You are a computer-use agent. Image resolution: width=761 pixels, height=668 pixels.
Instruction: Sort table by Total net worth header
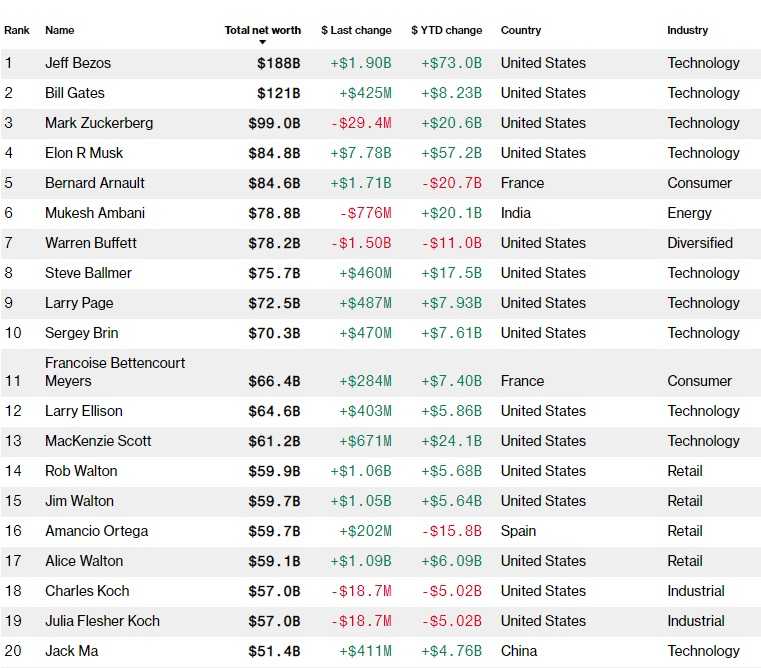point(263,30)
